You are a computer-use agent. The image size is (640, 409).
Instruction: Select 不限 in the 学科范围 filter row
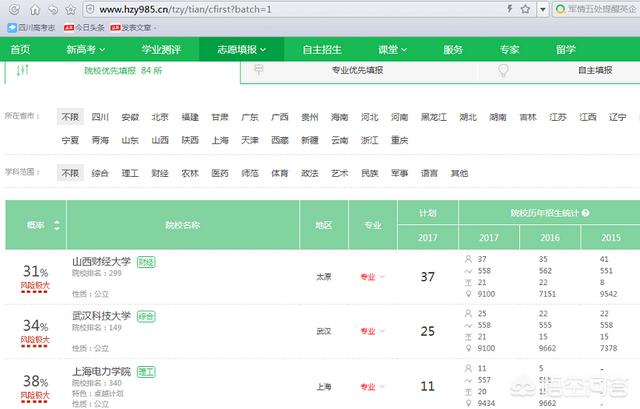coord(70,173)
